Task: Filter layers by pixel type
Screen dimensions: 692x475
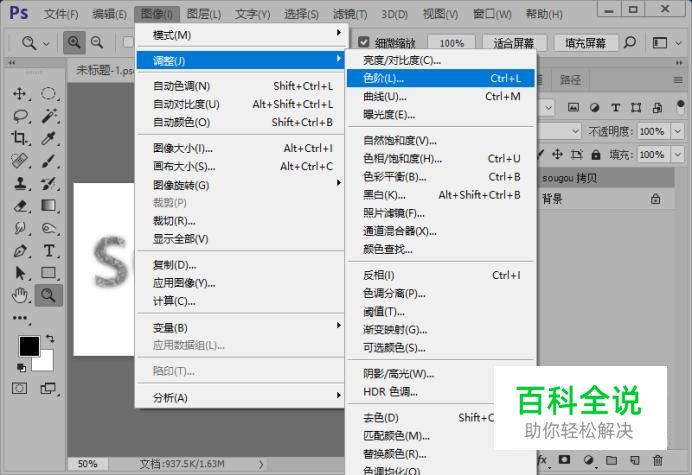Action: coord(573,107)
